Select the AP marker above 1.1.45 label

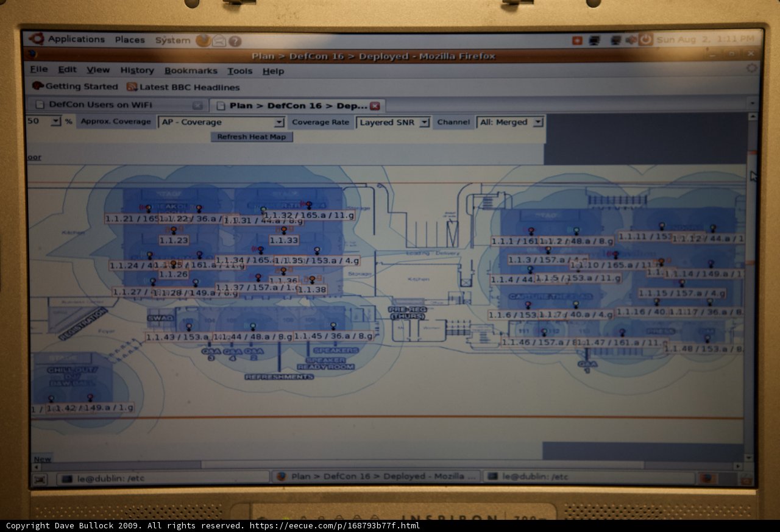[333, 326]
